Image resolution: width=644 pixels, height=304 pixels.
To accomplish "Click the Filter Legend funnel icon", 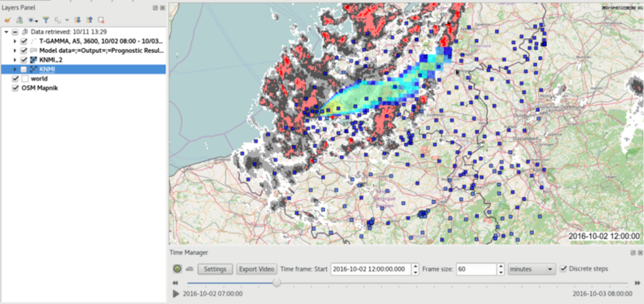I will click(x=46, y=19).
